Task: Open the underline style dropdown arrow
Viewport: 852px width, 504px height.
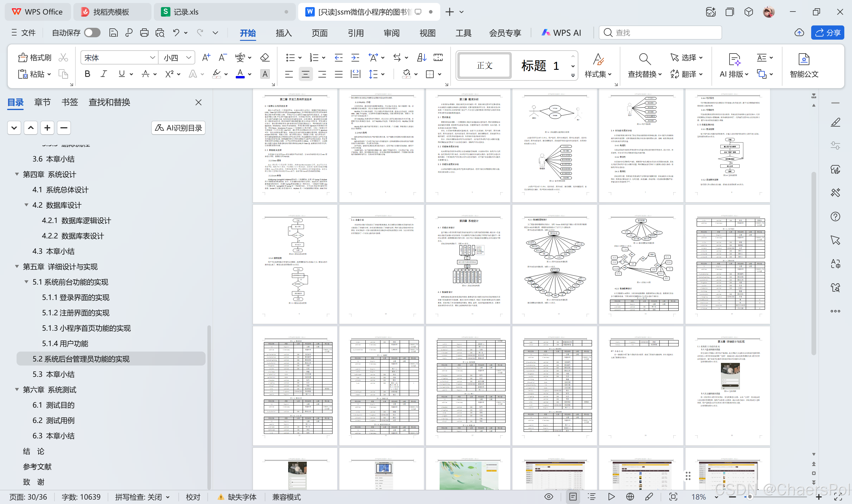Action: [x=131, y=74]
